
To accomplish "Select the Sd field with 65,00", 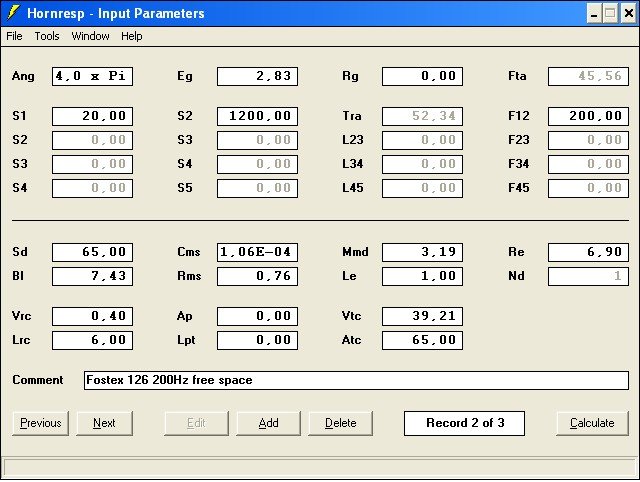I will pos(92,252).
